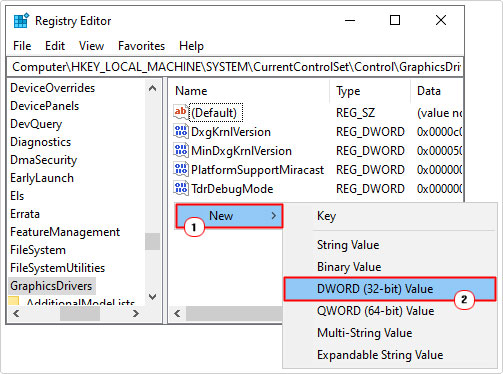Select the DxgKrnlVersion value entry
The height and width of the screenshot is (374, 503).
pos(231,132)
